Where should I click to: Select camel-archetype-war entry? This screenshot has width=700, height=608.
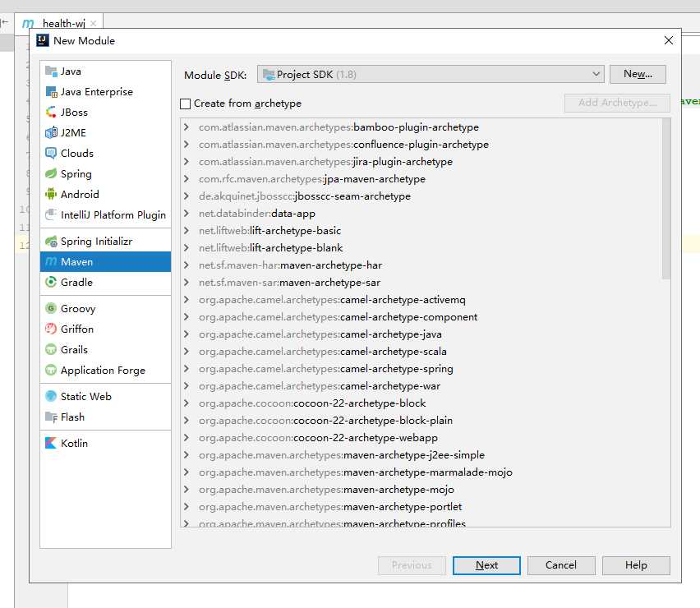tap(320, 386)
